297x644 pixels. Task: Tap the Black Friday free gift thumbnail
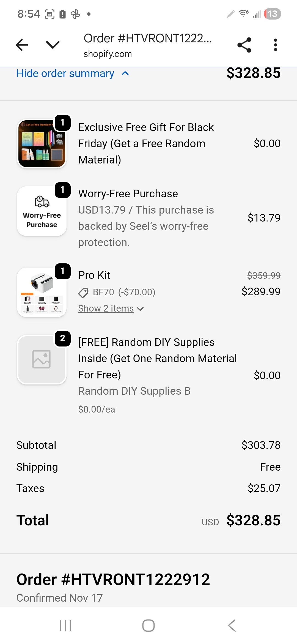coord(42,143)
